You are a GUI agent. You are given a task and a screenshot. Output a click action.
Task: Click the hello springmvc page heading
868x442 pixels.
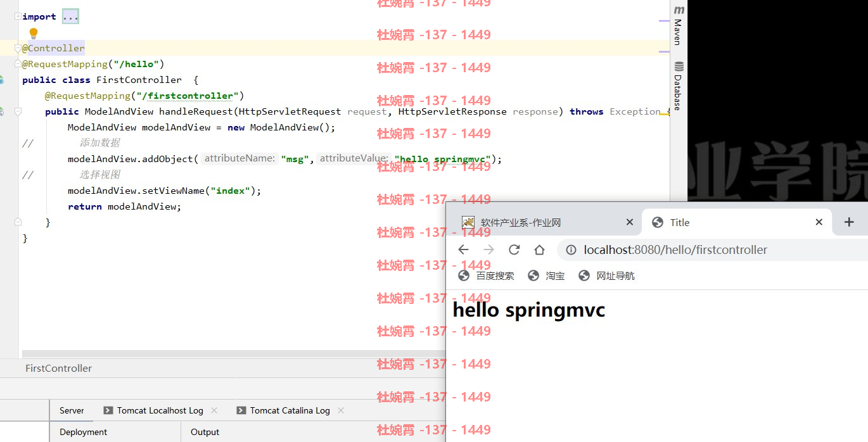[x=529, y=310]
